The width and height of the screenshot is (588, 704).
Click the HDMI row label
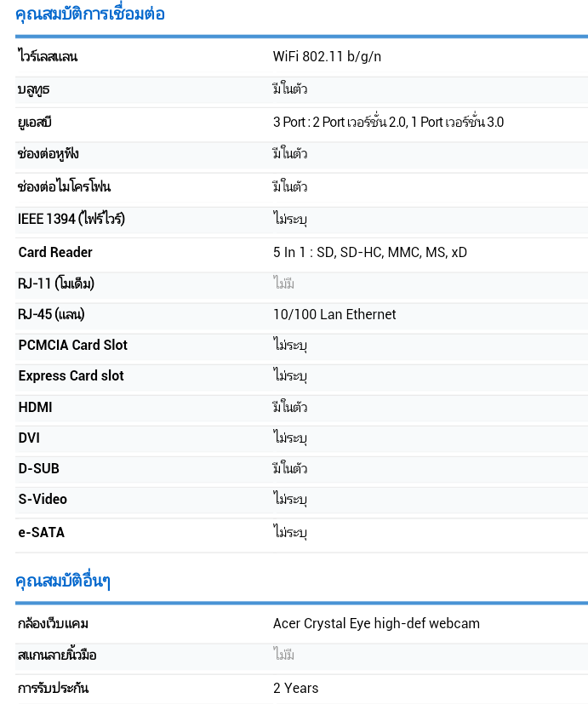point(36,407)
